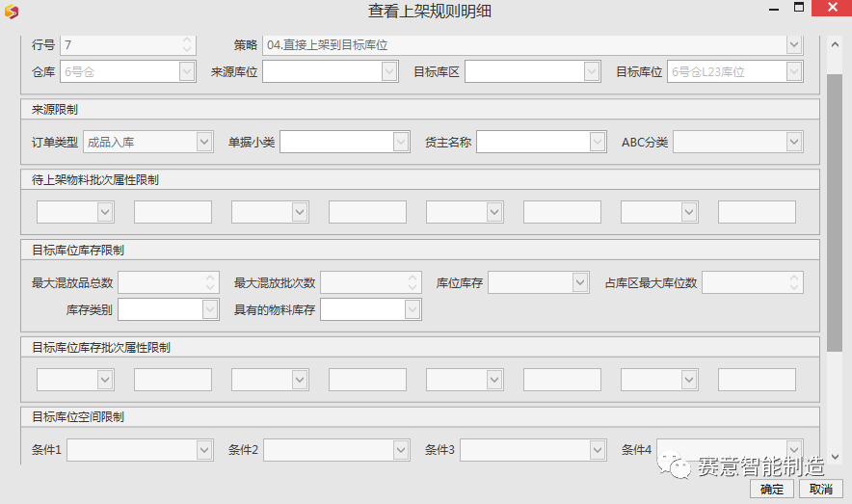Expand the 库存类别 dropdown
852x504 pixels.
pos(210,309)
